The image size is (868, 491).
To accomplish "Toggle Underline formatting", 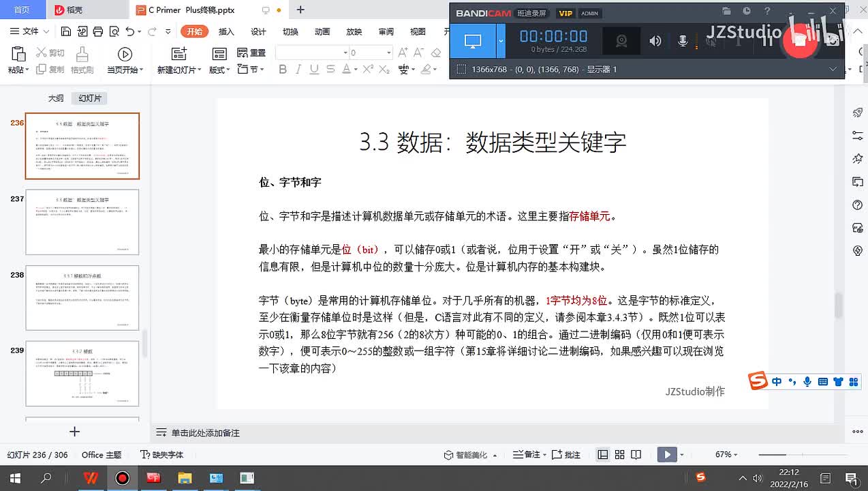I will tap(314, 70).
